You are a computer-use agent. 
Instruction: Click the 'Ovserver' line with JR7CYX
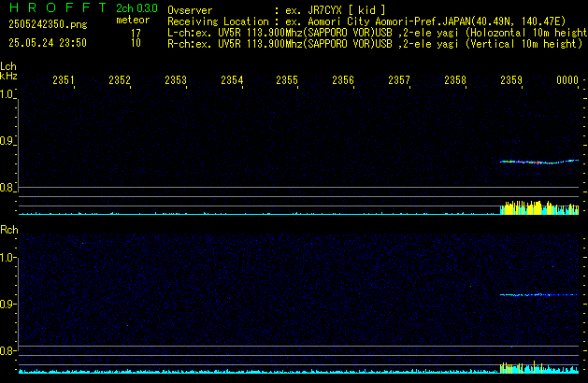277,10
